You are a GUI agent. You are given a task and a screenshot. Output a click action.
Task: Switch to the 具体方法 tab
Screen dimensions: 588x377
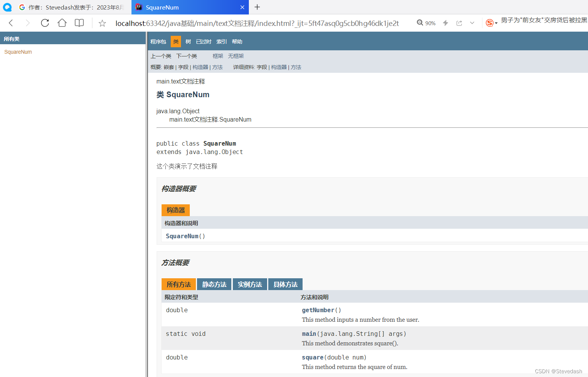click(285, 284)
